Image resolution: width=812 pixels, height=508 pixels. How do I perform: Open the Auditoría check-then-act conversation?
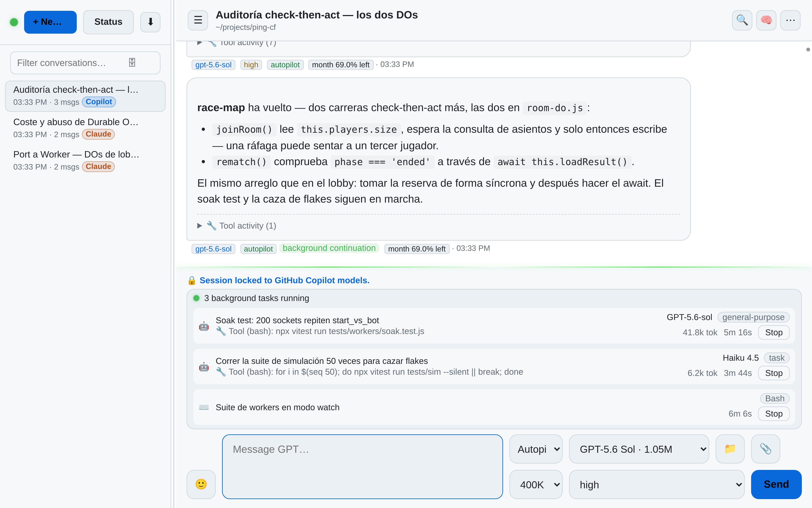[85, 96]
